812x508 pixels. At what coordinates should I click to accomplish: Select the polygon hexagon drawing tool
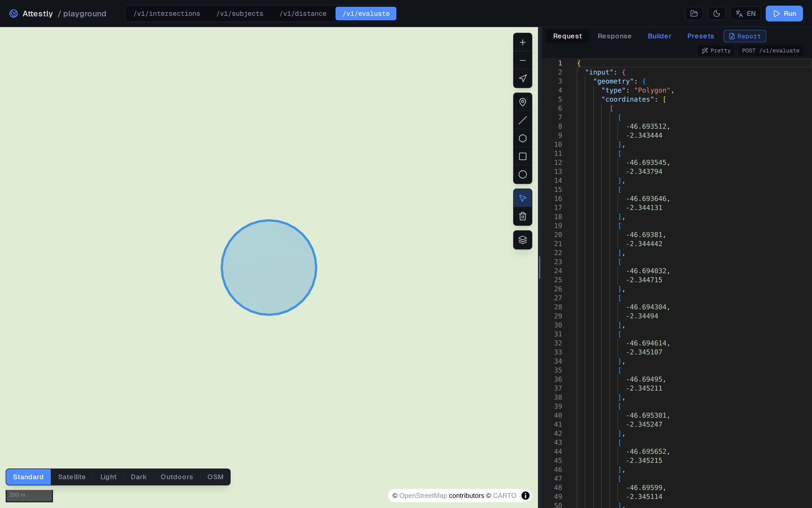click(x=522, y=138)
